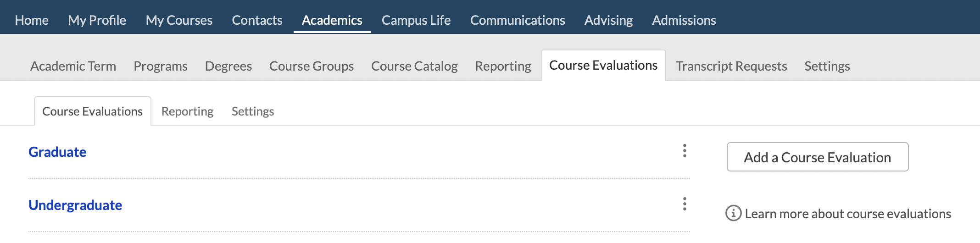Select Campus Life in navigation bar
Viewport: 980px width, 243px height.
click(416, 20)
